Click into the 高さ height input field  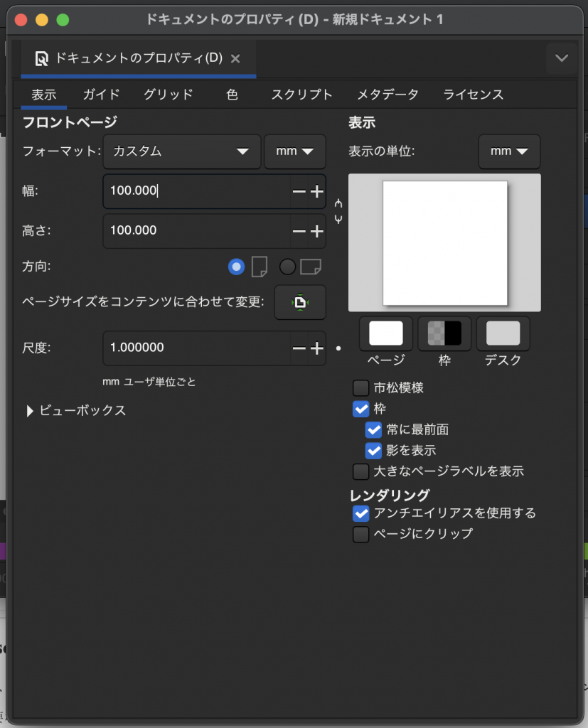tap(197, 231)
